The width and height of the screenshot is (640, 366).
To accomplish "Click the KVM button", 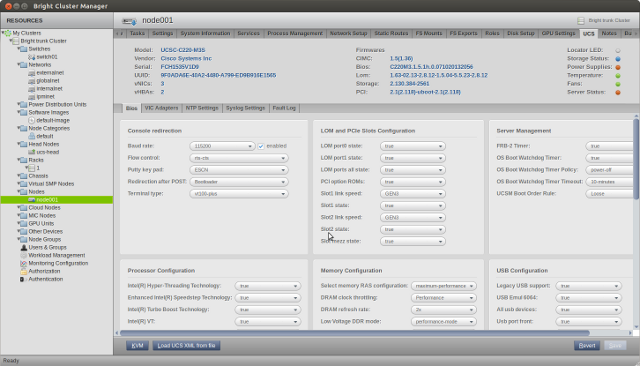I will click(x=137, y=346).
